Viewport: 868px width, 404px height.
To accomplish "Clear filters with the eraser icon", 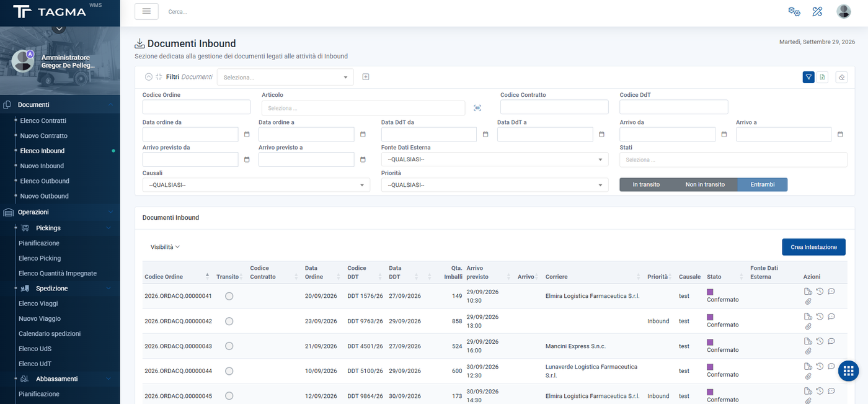I will click(841, 77).
